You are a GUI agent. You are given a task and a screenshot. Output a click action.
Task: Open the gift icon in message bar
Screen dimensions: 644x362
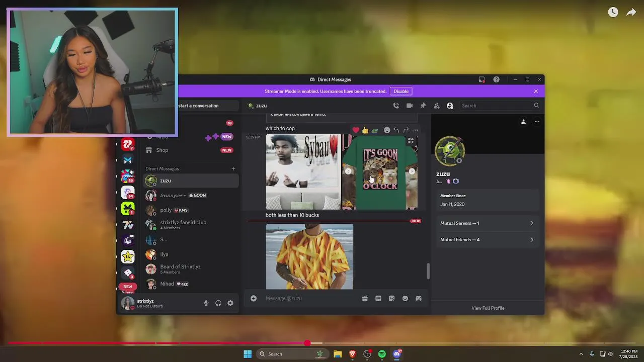(365, 298)
